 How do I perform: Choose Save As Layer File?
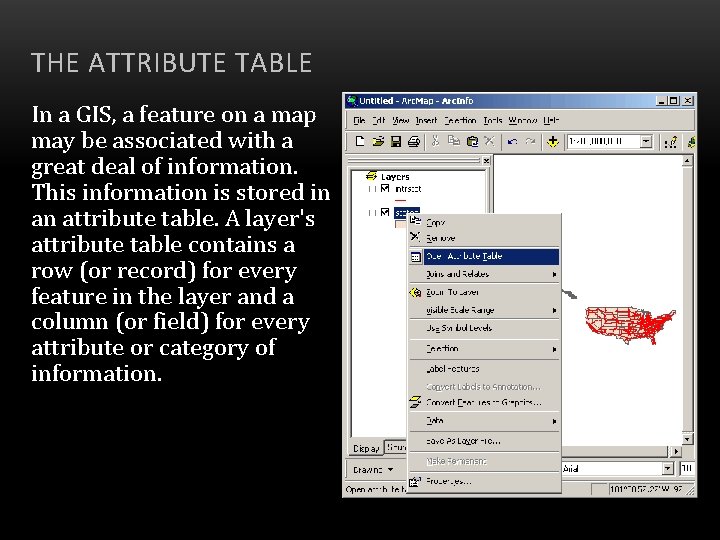pyautogui.click(x=484, y=441)
